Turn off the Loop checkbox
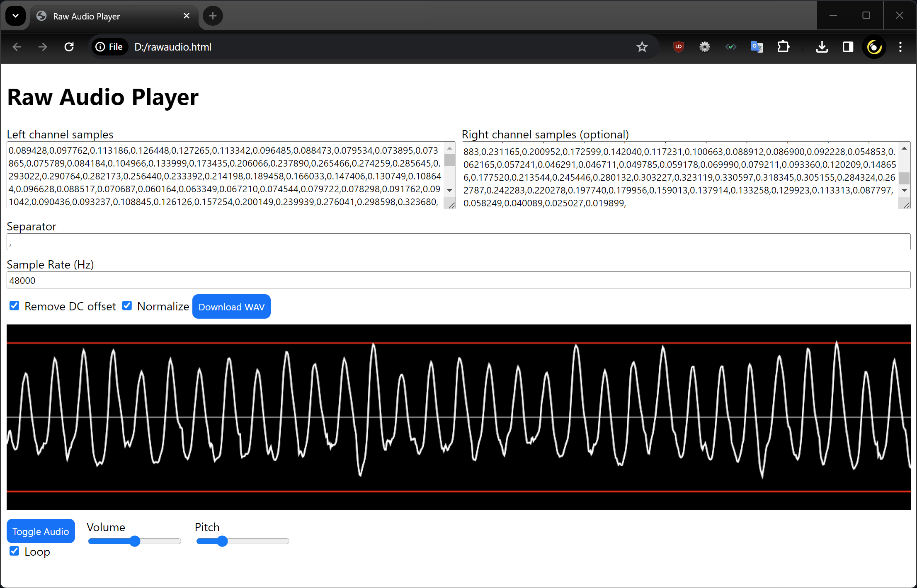 [x=15, y=551]
